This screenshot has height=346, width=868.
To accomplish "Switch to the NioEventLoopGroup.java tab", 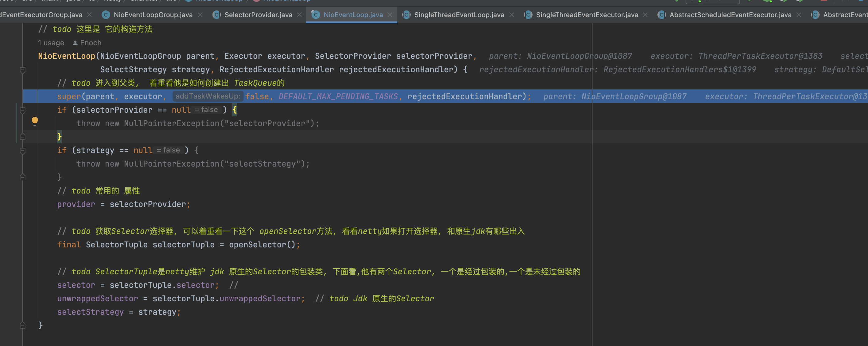I will (153, 15).
